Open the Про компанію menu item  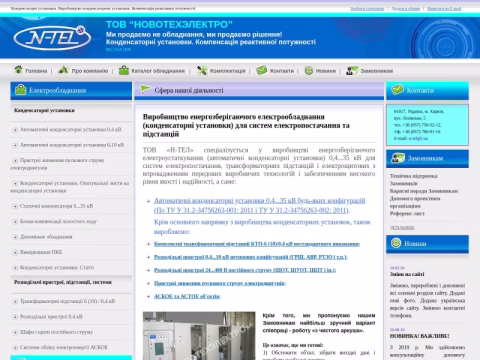point(90,71)
